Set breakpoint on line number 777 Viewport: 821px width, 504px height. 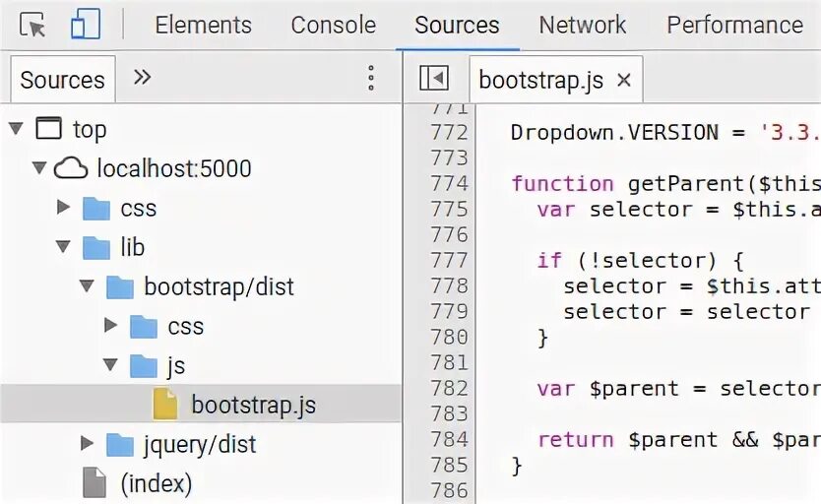(x=449, y=260)
